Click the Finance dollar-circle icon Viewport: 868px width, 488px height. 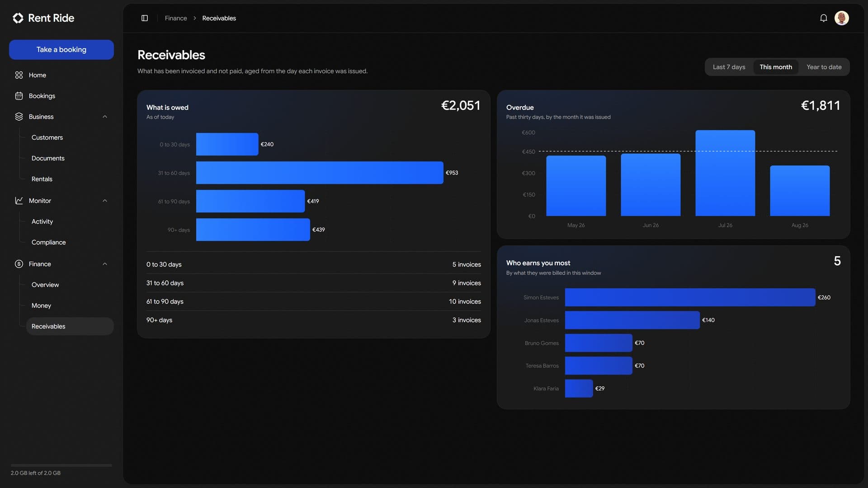click(x=19, y=264)
